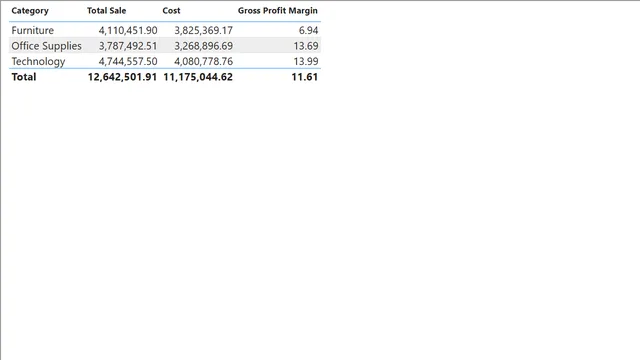This screenshot has width=640, height=360.
Task: Click grand total sale 12,642,501.91
Action: (x=122, y=77)
